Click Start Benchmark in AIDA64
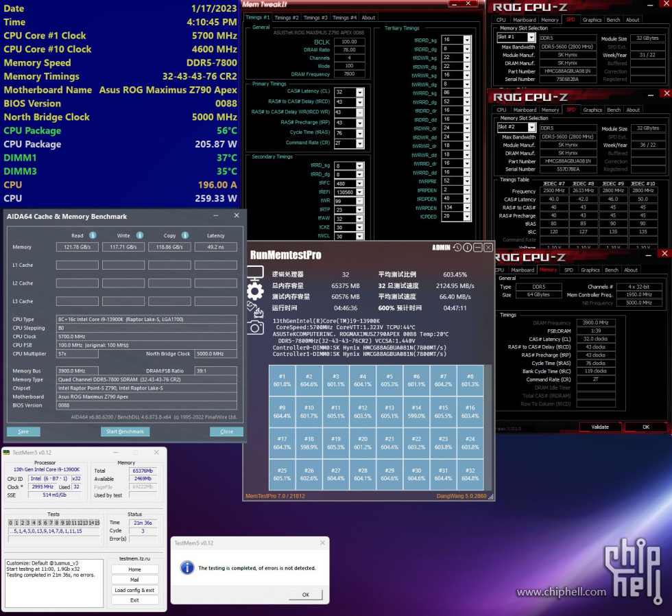Viewport: 672px width, 616px height. point(125,431)
